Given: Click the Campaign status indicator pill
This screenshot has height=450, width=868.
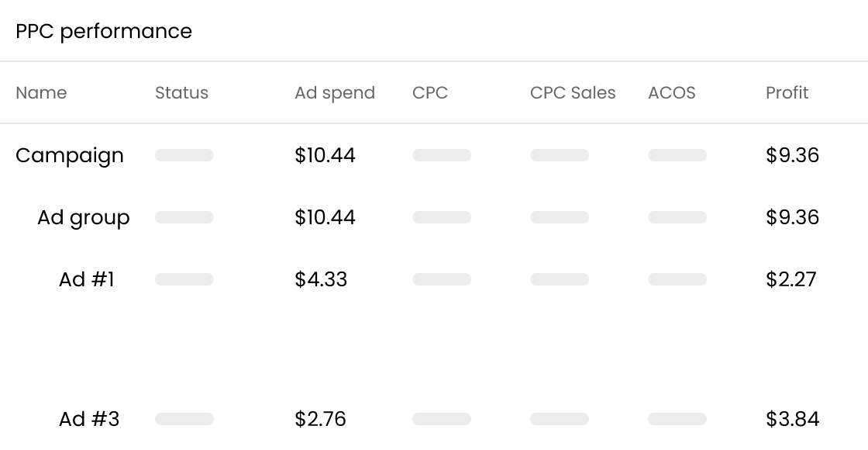Looking at the screenshot, I should tap(184, 155).
